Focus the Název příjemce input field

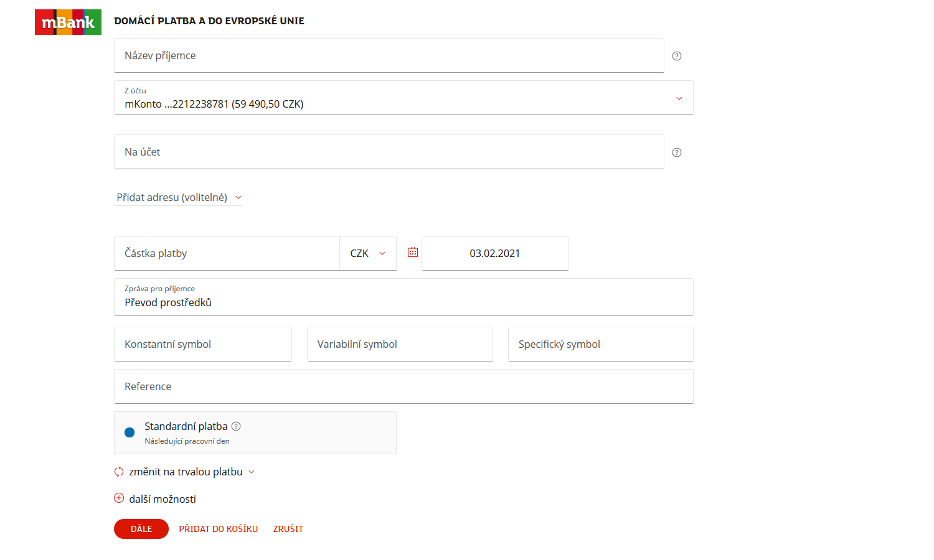coord(389,55)
